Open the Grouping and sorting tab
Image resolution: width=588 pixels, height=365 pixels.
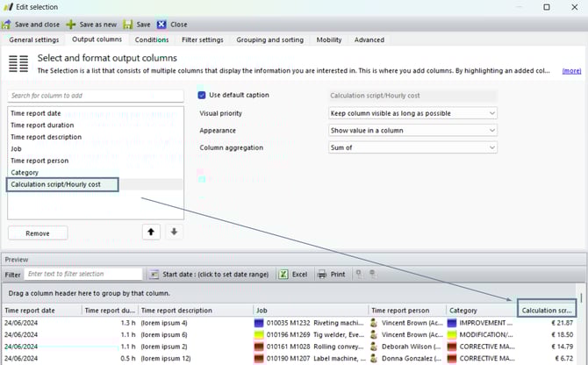click(270, 39)
